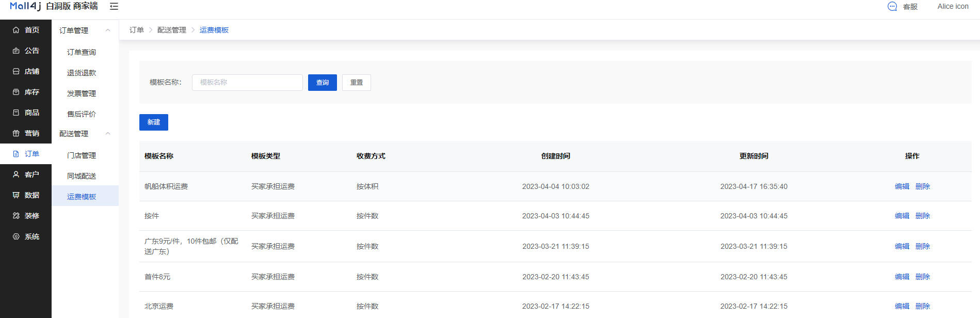
Task: Click the 数据 data icon
Action: click(16, 195)
